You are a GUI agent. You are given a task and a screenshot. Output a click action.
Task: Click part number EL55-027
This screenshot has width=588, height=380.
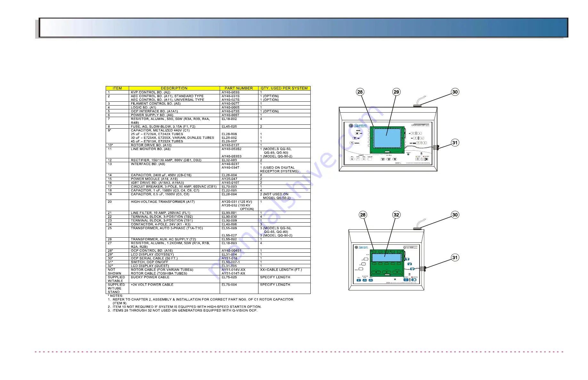click(x=229, y=235)
